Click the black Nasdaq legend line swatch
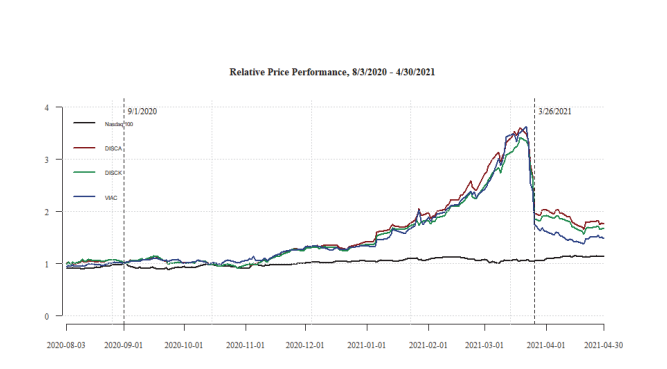The height and width of the screenshot is (369, 667). pos(84,123)
